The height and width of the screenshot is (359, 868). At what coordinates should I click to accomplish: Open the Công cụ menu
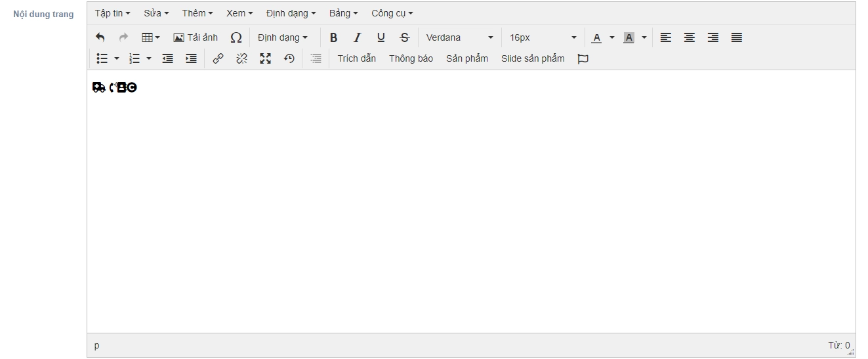tap(392, 13)
